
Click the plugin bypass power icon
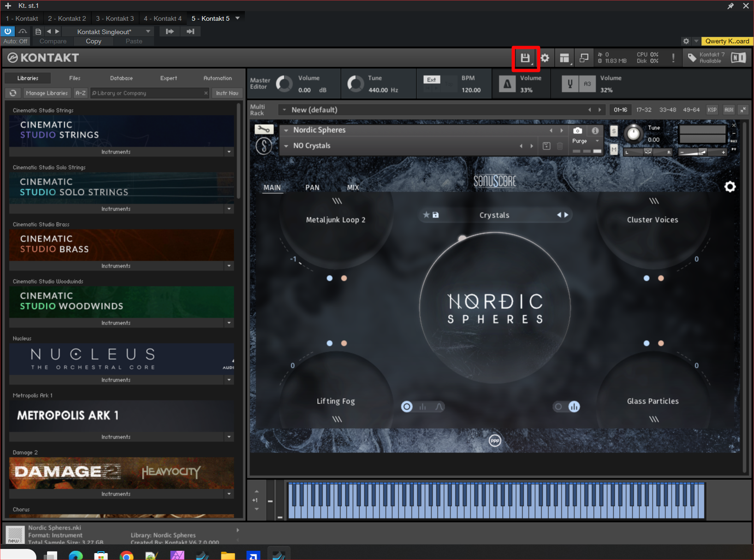[8, 31]
